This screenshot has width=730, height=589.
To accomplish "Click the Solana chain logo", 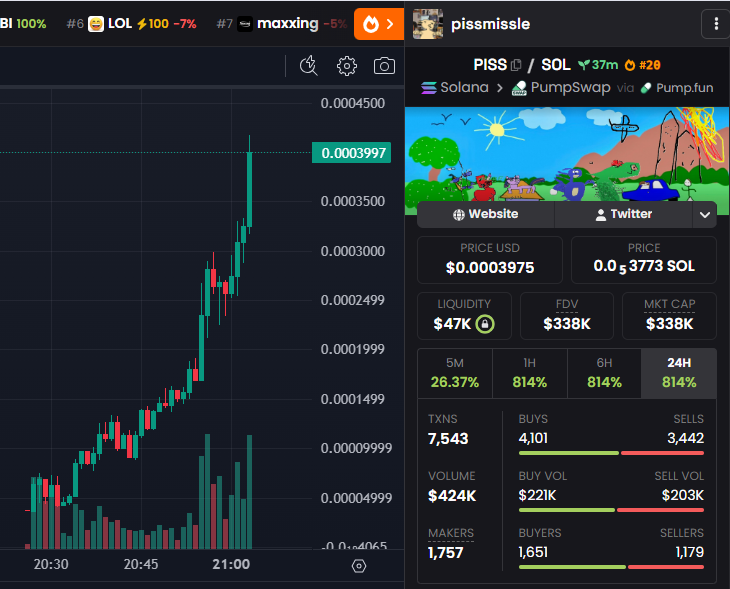I will coord(429,88).
